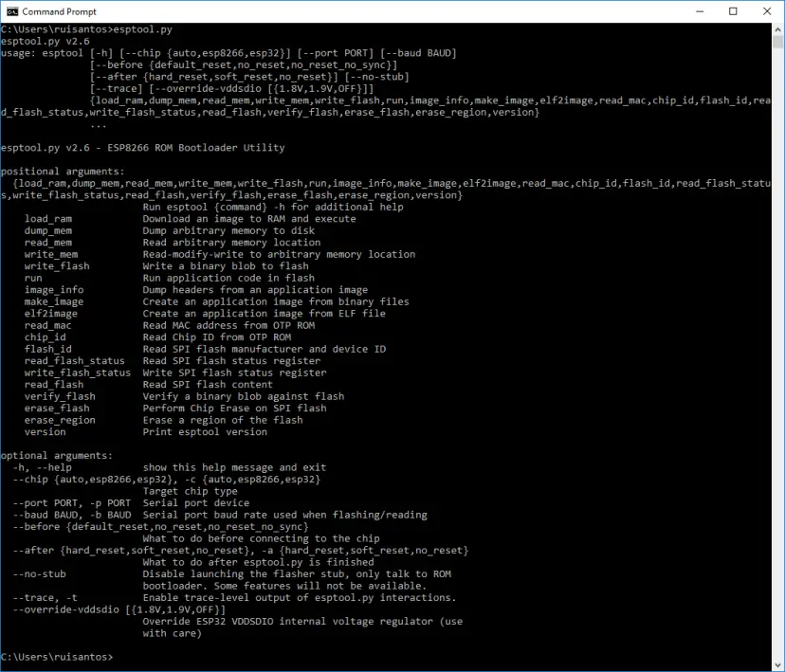Click 'esptool.py v2.6 - ESP8266 ROM Bootloader Utility' line
785x672 pixels.
click(x=142, y=148)
